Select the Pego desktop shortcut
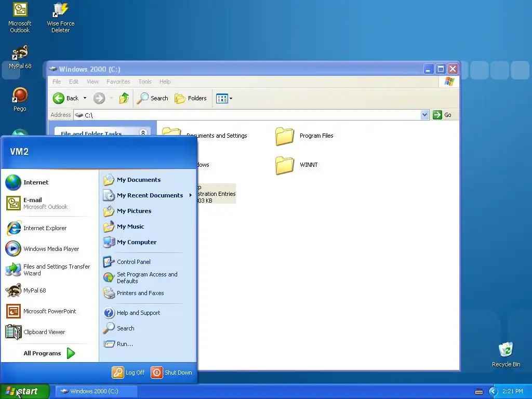The width and height of the screenshot is (532, 399). [x=20, y=99]
